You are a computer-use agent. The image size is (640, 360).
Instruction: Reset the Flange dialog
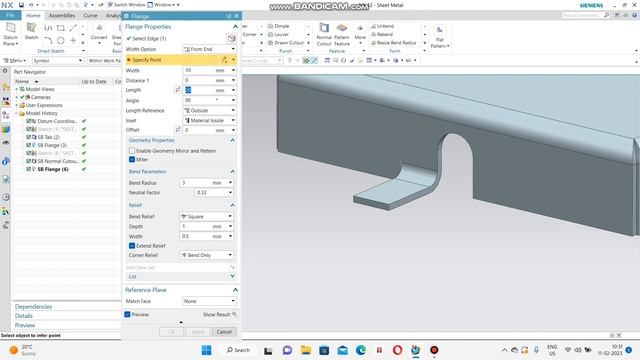click(229, 16)
